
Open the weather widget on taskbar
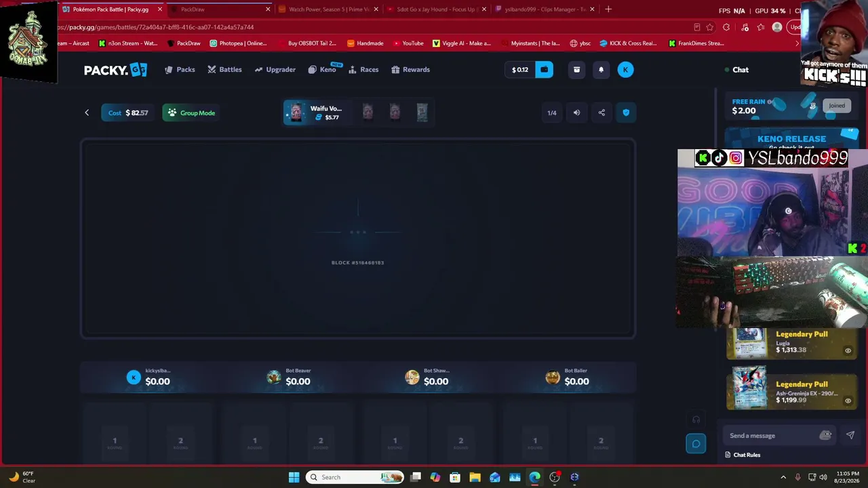(x=22, y=477)
